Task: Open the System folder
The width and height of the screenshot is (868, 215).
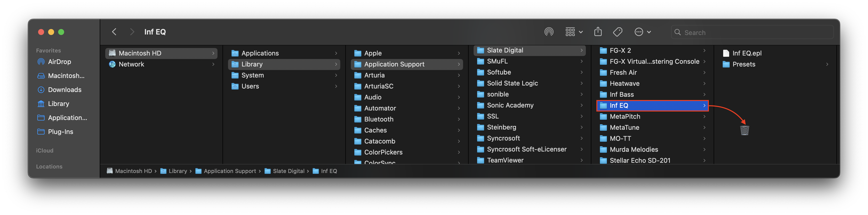Action: coord(284,75)
